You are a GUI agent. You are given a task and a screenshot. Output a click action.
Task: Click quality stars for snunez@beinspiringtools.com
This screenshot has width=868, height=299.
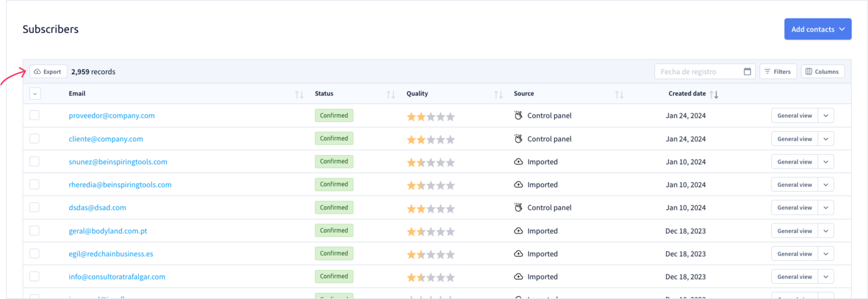pyautogui.click(x=431, y=163)
